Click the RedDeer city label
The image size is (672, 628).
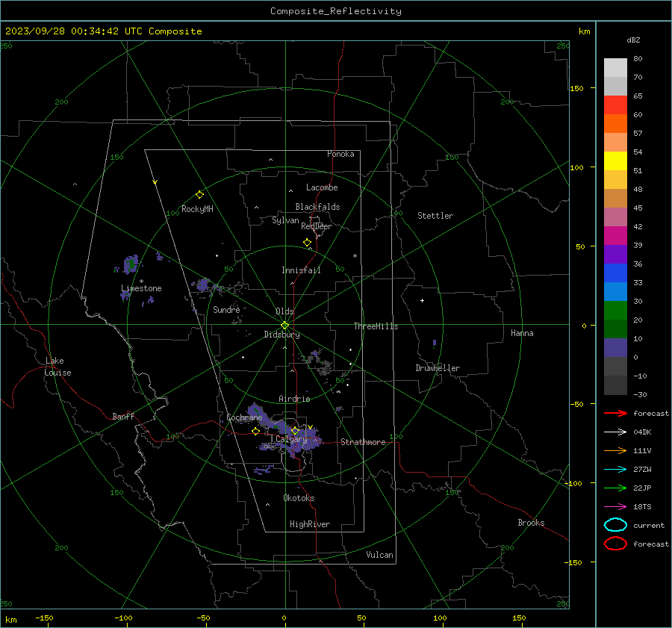(x=317, y=226)
